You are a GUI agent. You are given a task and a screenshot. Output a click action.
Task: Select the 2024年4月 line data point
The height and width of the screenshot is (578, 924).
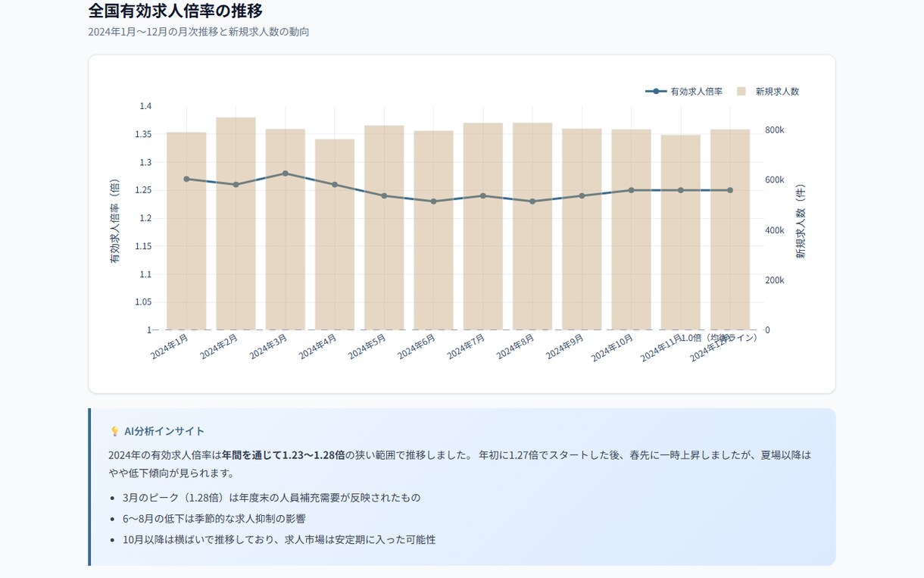point(335,184)
